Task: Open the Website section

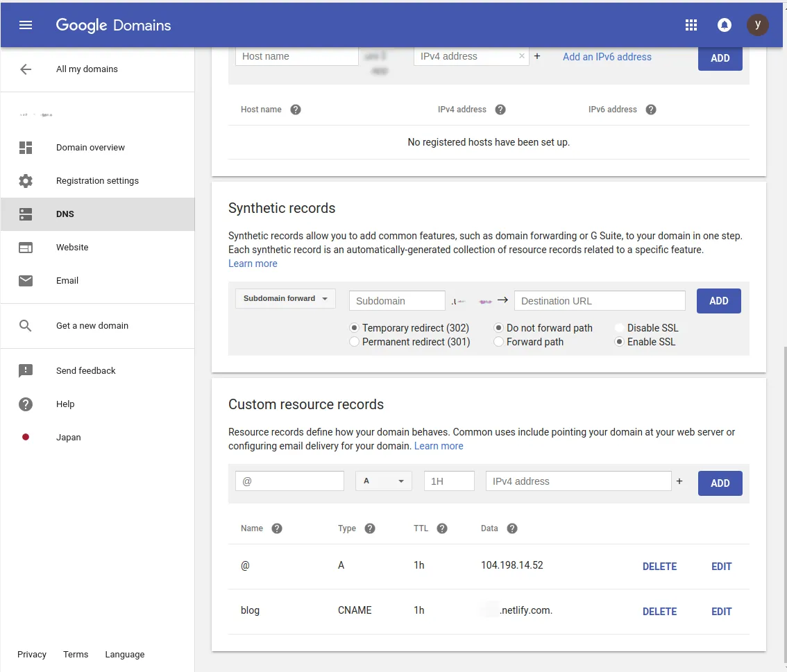Action: click(72, 248)
